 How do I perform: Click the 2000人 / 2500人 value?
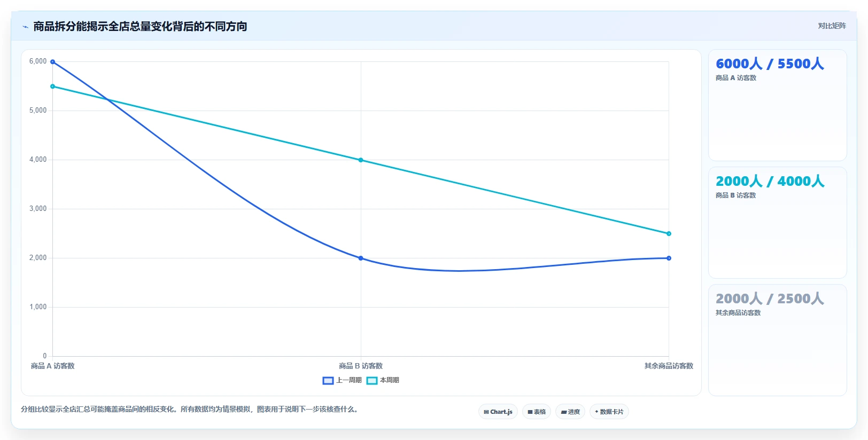pos(770,298)
